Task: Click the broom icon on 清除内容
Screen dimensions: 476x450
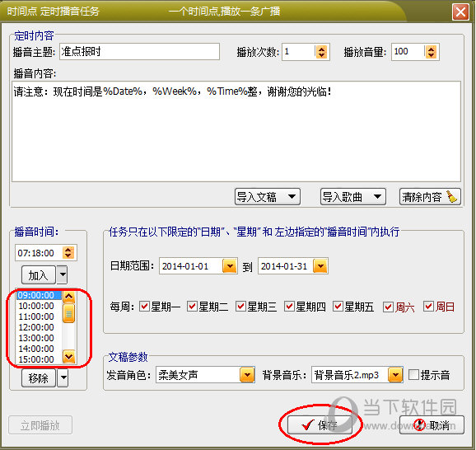Action: pos(452,197)
